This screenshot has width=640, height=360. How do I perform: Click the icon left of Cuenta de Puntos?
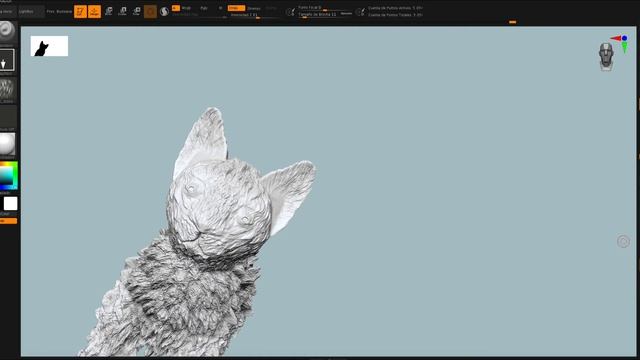(360, 12)
